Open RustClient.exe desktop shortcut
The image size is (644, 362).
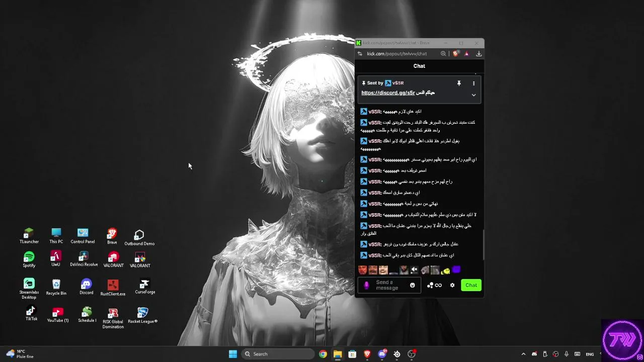coord(113,288)
